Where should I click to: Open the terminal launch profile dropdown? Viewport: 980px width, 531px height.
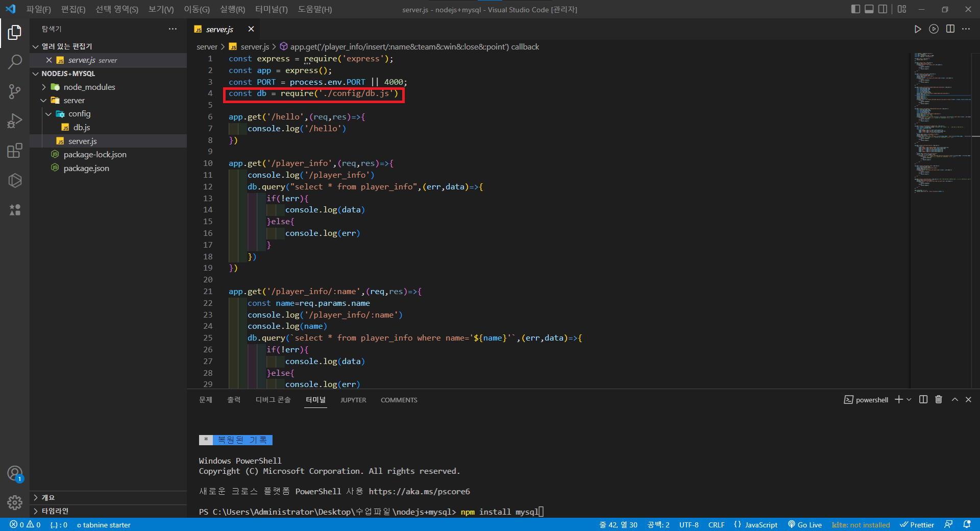pyautogui.click(x=909, y=400)
